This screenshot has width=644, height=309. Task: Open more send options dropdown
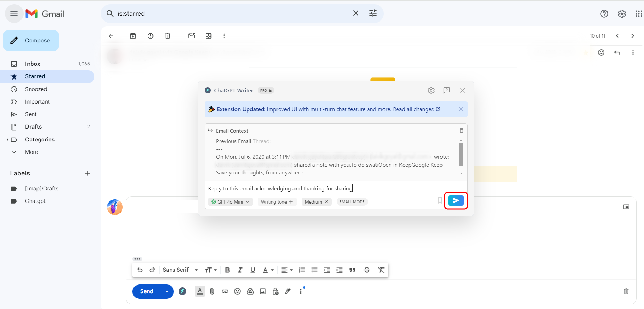coord(167,291)
